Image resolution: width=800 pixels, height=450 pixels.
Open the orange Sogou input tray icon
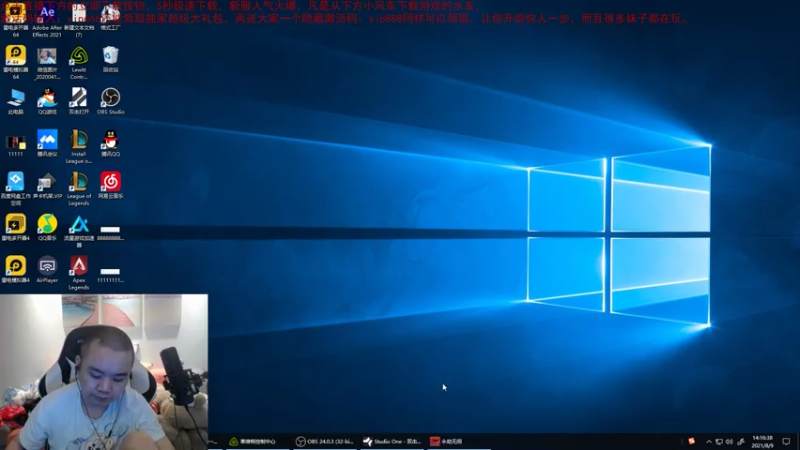(x=692, y=441)
